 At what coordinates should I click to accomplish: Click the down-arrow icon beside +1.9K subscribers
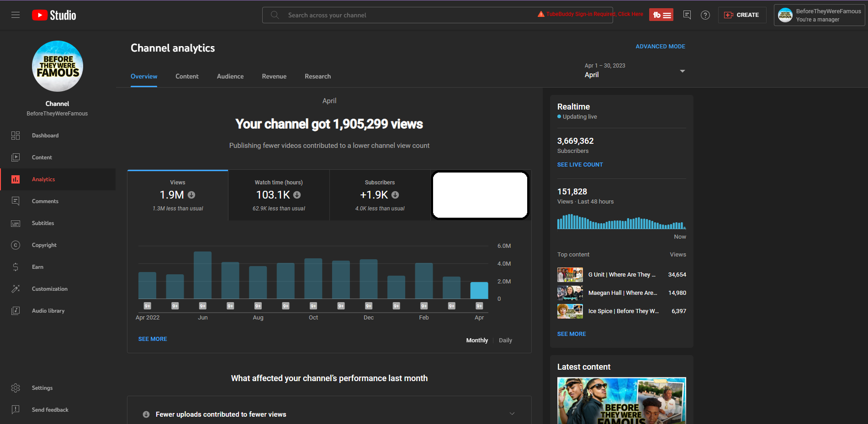(395, 195)
